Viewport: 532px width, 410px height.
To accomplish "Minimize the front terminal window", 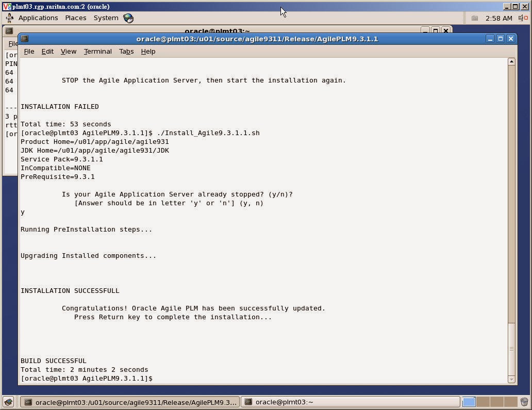I will click(490, 39).
